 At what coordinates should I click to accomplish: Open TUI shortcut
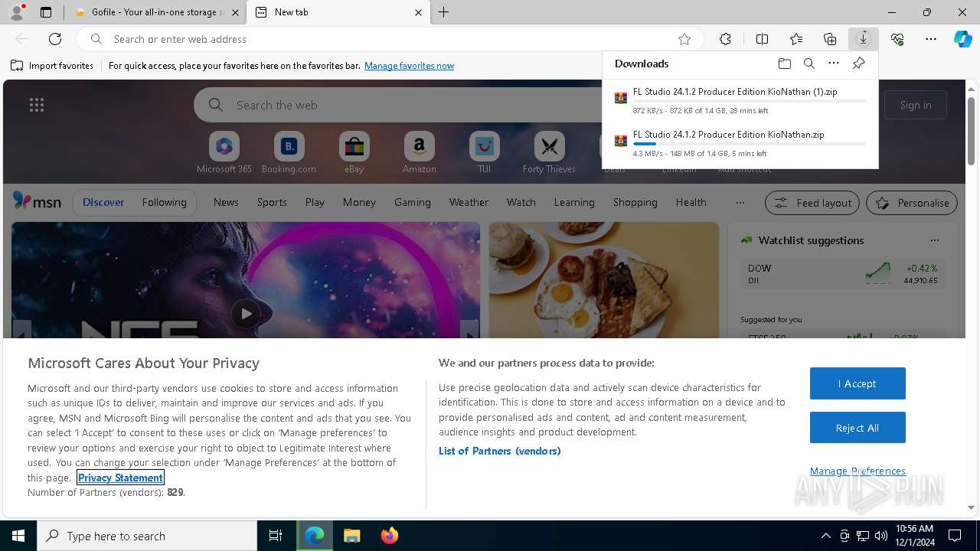tap(484, 153)
